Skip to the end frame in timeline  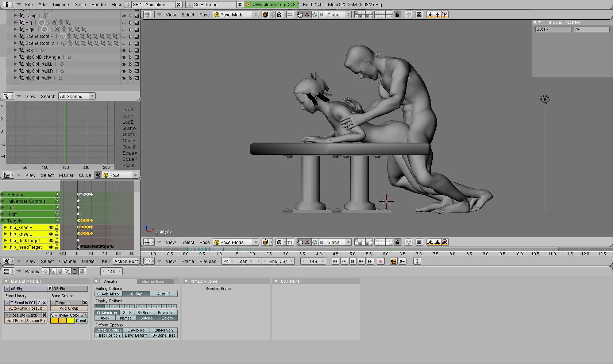point(370,261)
